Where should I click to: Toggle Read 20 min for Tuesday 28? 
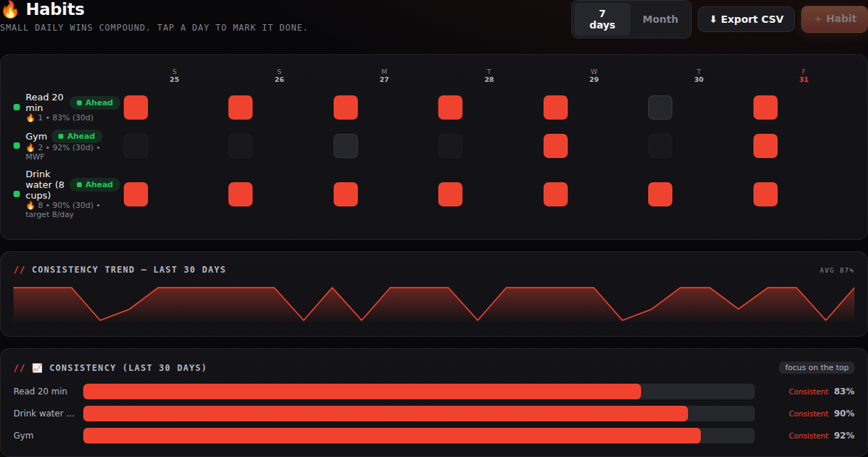point(450,107)
